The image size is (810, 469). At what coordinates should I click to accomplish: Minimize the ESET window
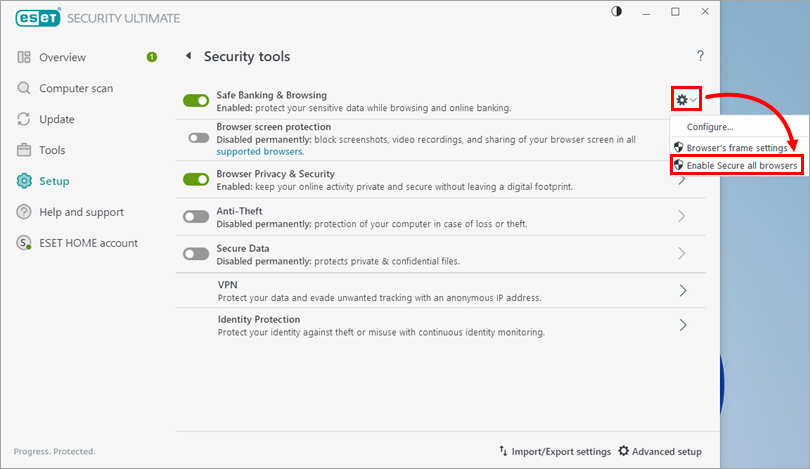(x=646, y=12)
